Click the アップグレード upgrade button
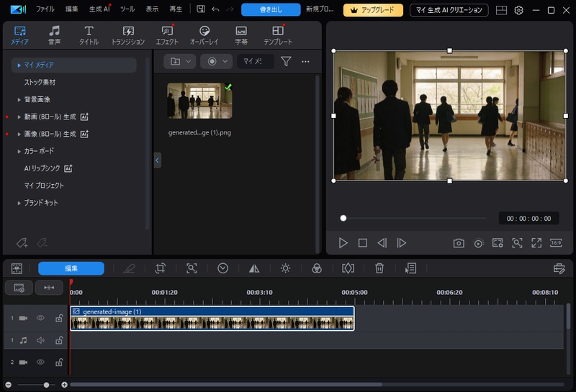 point(373,10)
